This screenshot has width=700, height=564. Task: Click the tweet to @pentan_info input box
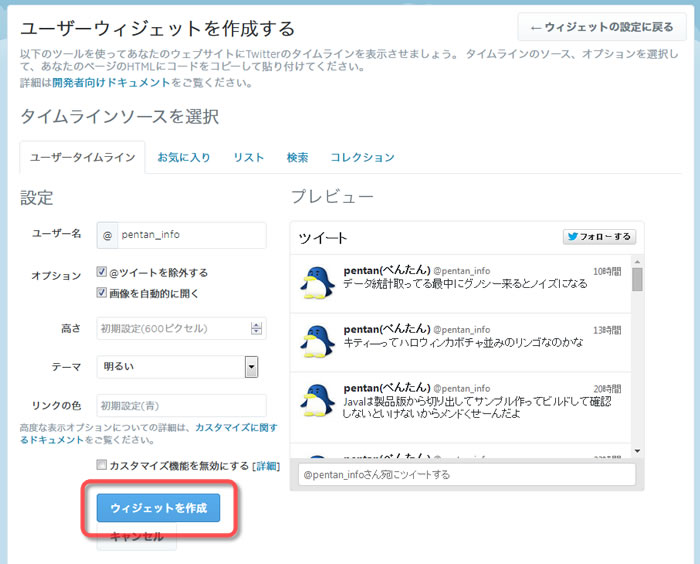pyautogui.click(x=467, y=474)
